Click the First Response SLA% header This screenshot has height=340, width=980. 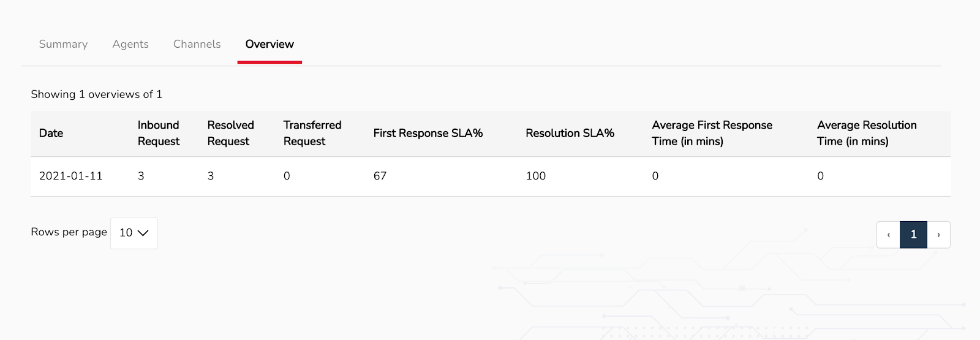coord(428,133)
